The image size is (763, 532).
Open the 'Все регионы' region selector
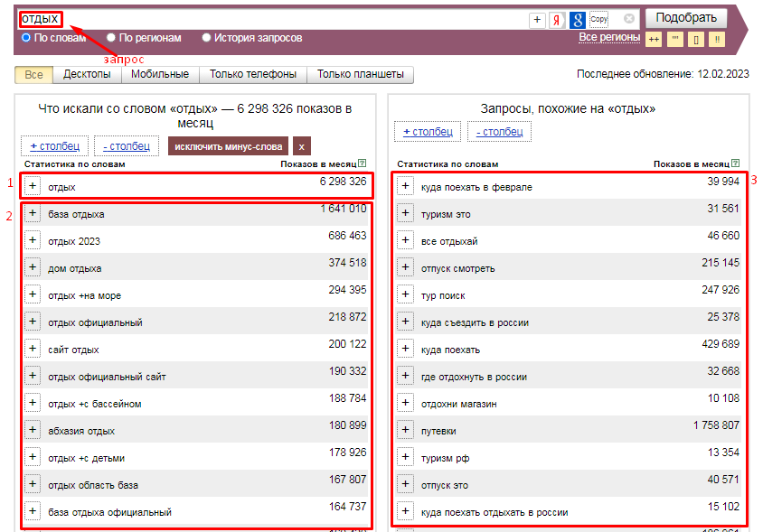point(608,37)
